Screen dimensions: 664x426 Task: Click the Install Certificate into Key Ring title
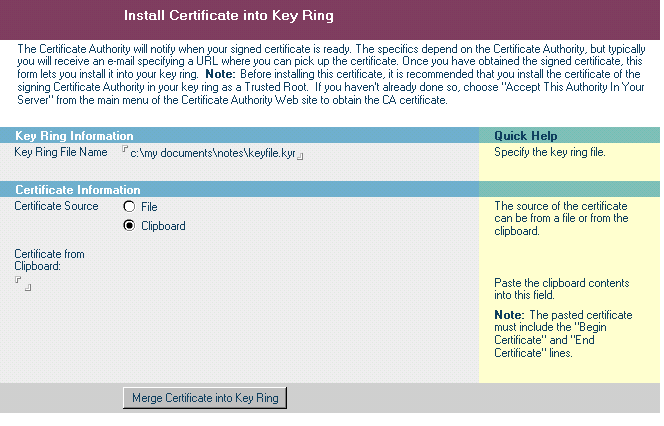pos(228,16)
